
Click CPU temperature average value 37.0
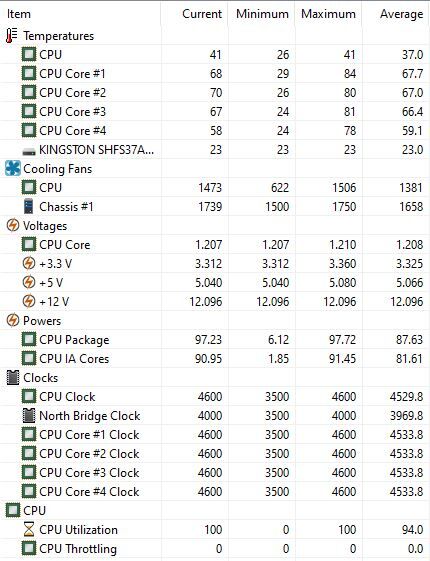(x=412, y=55)
